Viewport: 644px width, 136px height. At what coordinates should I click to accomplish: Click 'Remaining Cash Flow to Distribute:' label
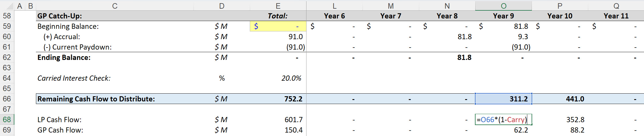click(96, 99)
